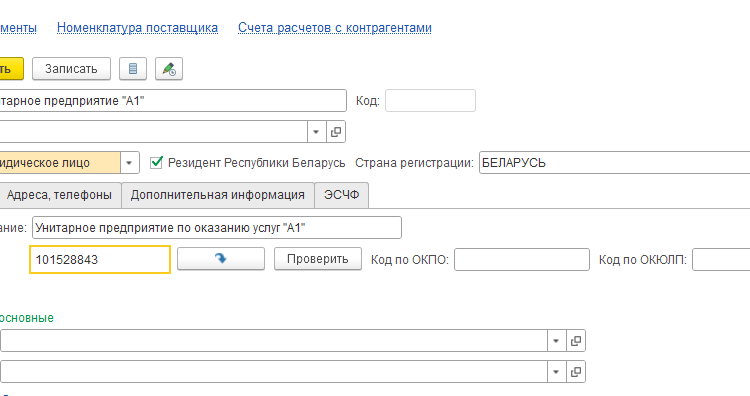Click the list/report icon next to Записать
This screenshot has width=750, height=396.
point(133,69)
